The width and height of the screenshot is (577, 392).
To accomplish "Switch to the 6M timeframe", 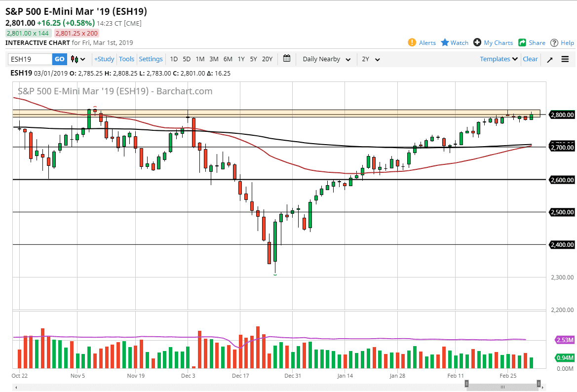I will (228, 59).
